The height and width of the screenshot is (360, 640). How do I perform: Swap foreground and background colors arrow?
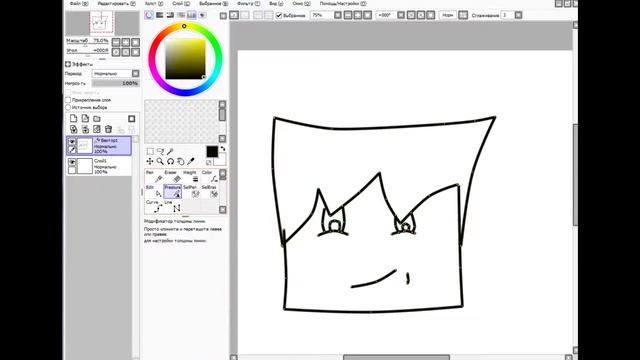[223, 149]
